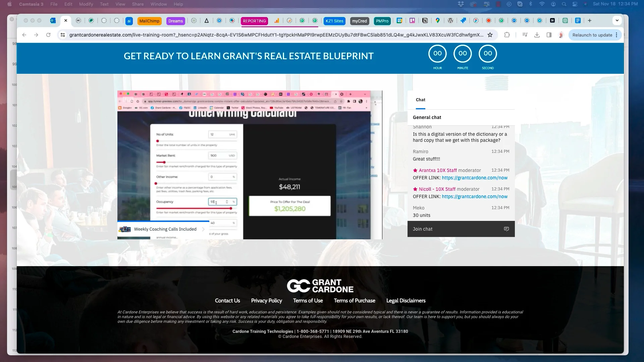Open the Google Maps bookmark icon
Viewport: 644px width, 362px height.
[437, 21]
